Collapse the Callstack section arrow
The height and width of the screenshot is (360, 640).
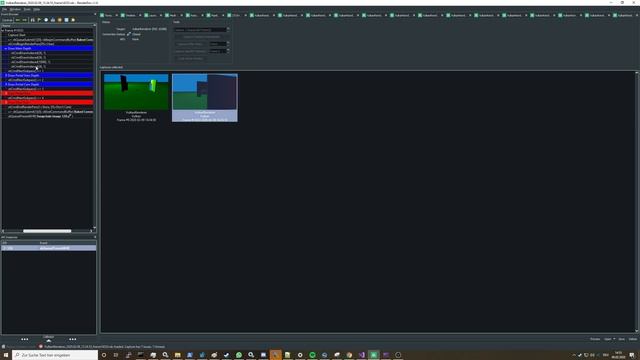pos(49,340)
